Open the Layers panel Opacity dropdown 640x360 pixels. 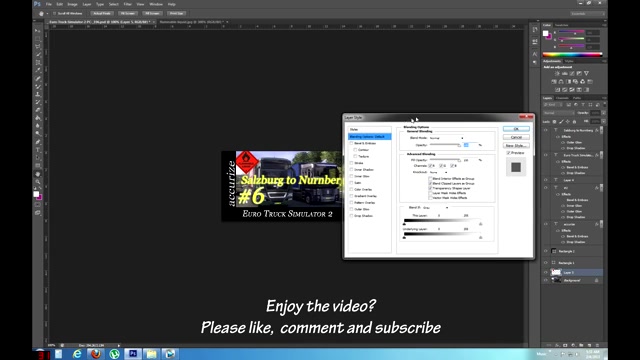point(604,113)
